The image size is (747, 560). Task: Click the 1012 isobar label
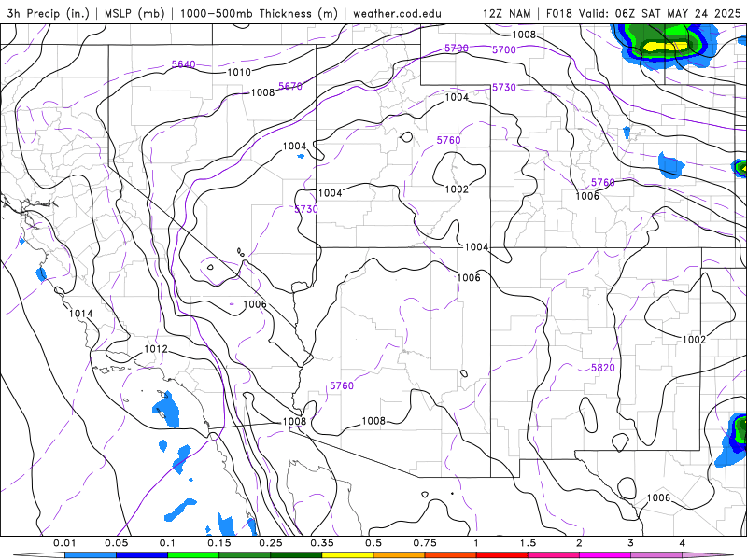click(156, 349)
